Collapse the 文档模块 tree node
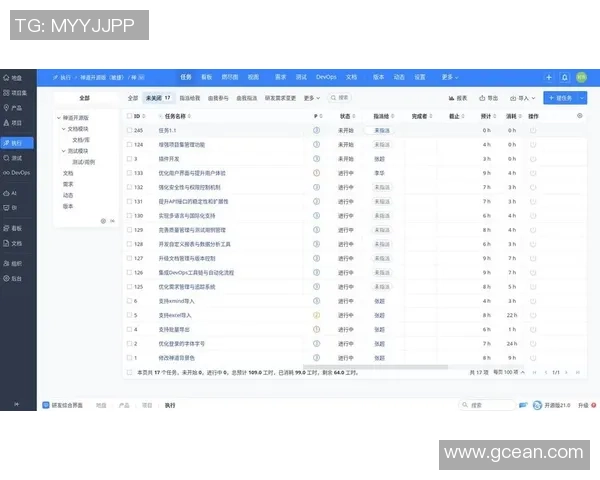 [x=63, y=129]
